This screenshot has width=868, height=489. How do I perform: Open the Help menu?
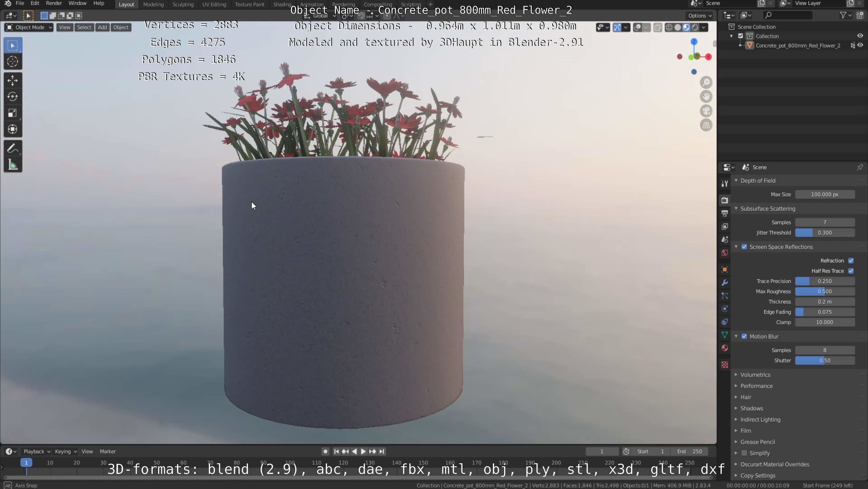98,3
